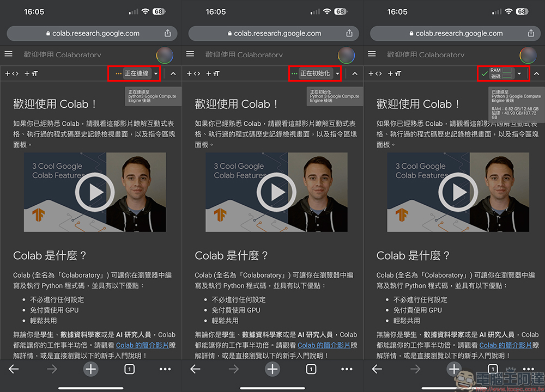Open Colab 的簡介影片 link in the RAM-connected screen
545x392 pixels.
click(506, 345)
